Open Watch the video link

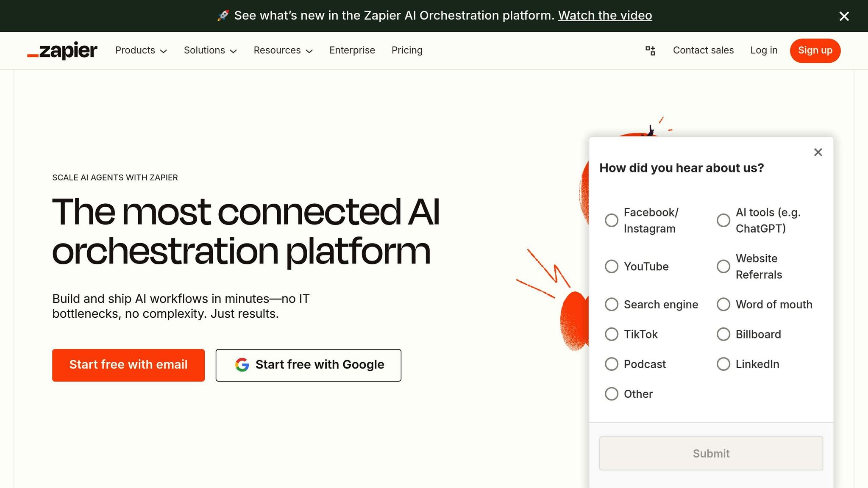click(x=605, y=15)
